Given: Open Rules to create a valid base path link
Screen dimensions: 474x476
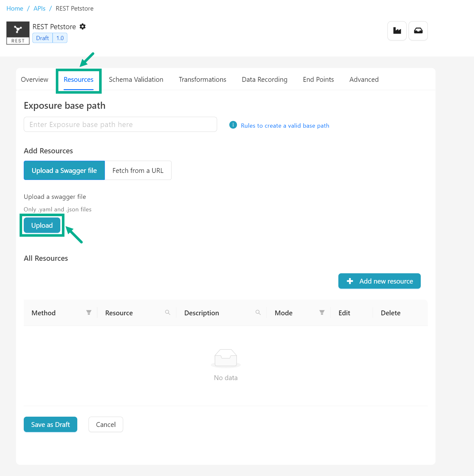Looking at the screenshot, I should [x=285, y=126].
